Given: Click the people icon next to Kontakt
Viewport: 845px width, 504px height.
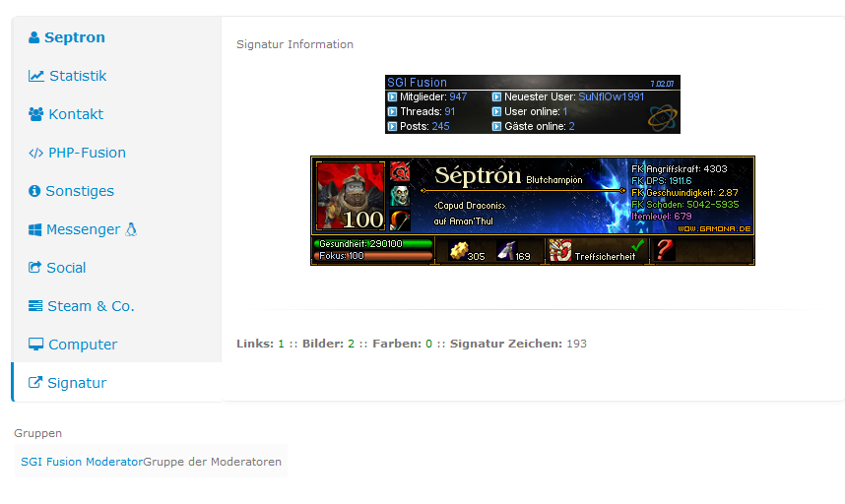Looking at the screenshot, I should click(x=35, y=114).
